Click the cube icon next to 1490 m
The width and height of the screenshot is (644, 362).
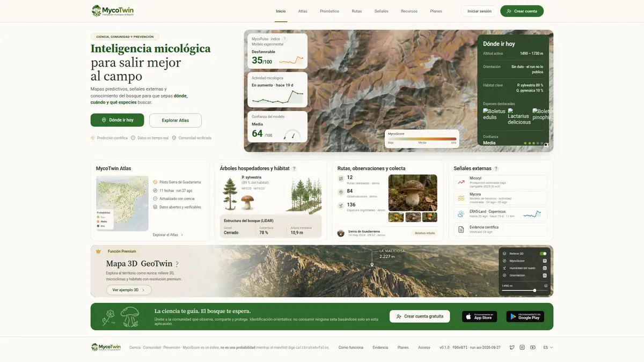tap(545, 286)
